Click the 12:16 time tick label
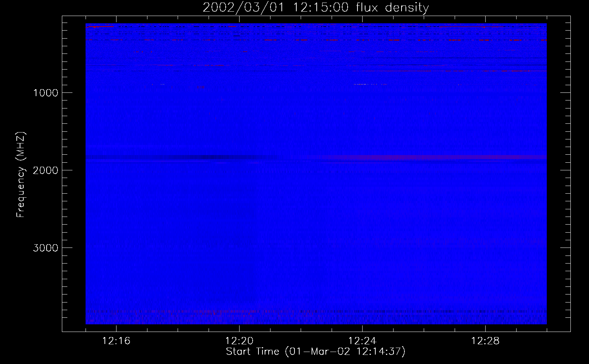Image resolution: width=589 pixels, height=364 pixels. pyautogui.click(x=116, y=341)
